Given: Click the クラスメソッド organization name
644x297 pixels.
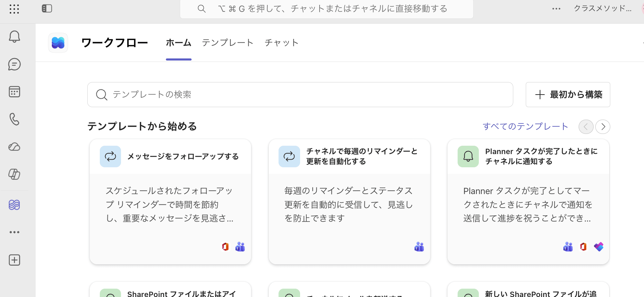Looking at the screenshot, I should coord(603,8).
